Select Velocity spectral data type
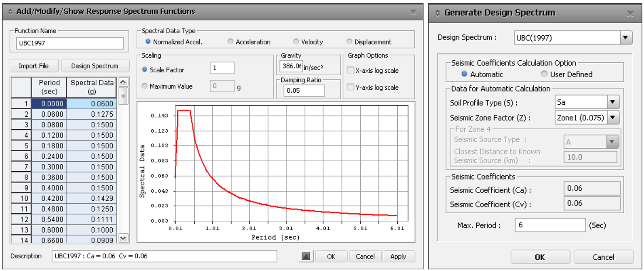Image resolution: width=644 pixels, height=271 pixels. [x=296, y=42]
